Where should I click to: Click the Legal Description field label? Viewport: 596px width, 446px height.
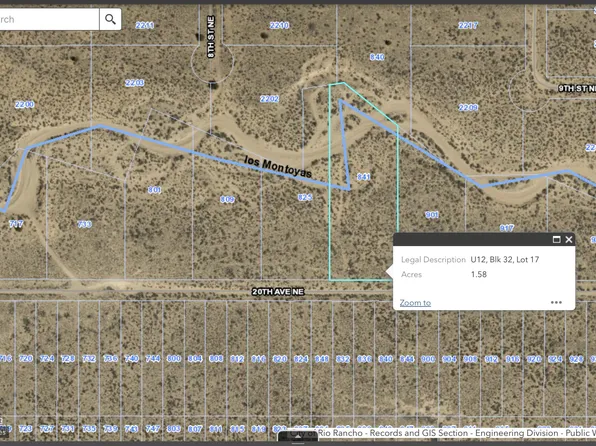pos(433,260)
